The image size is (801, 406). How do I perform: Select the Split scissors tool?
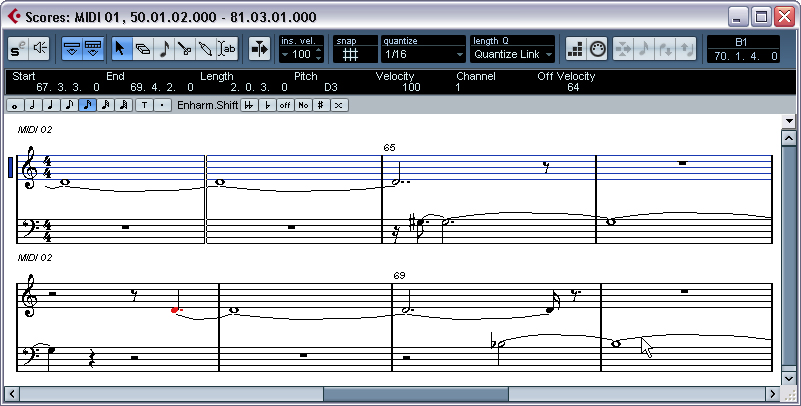pyautogui.click(x=184, y=49)
